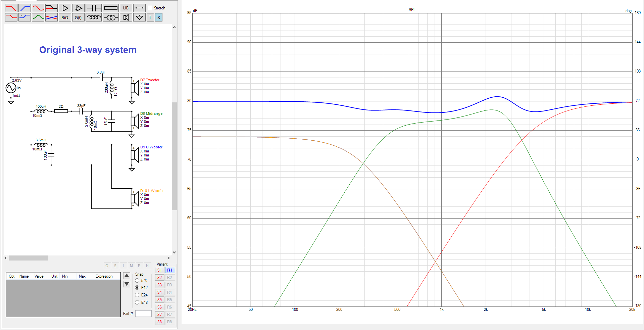Move selected row down with arrow button
The height and width of the screenshot is (330, 644).
(127, 284)
